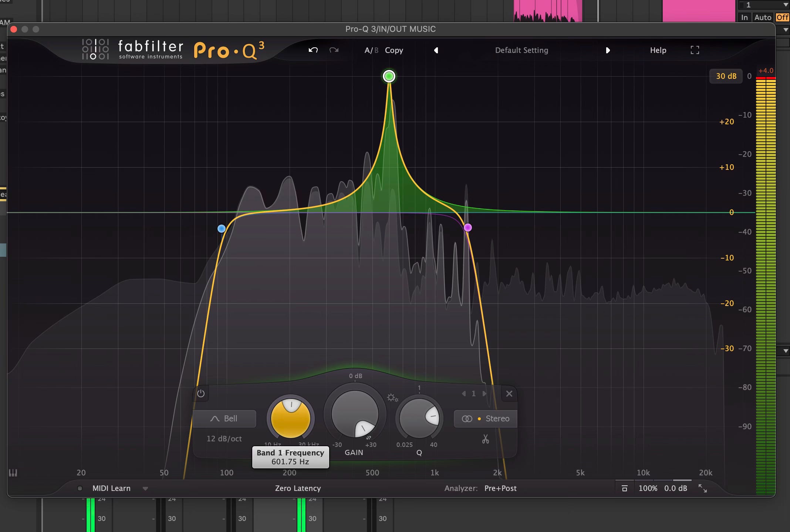
Task: Open the MIDI Learn dropdown arrow
Action: [x=145, y=489]
